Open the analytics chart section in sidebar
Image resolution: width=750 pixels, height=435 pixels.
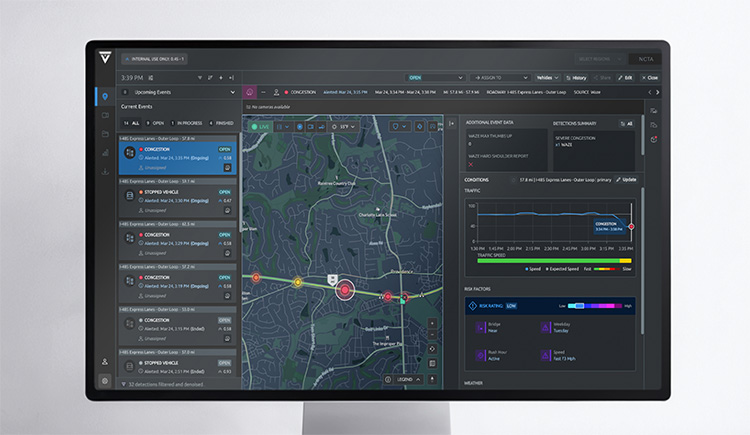pyautogui.click(x=105, y=153)
